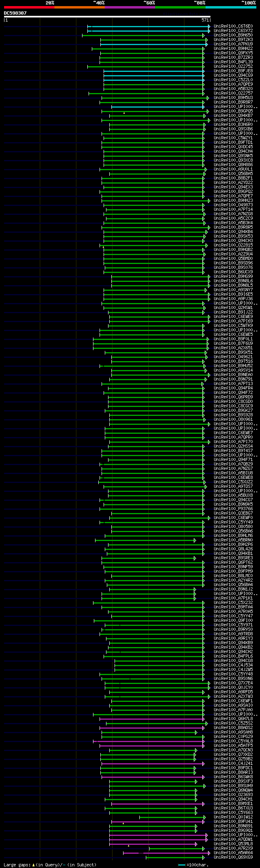The image size is (260, 868).
Task: Click hit label UniRef100_C6EWF0
Action: click(233, 518)
